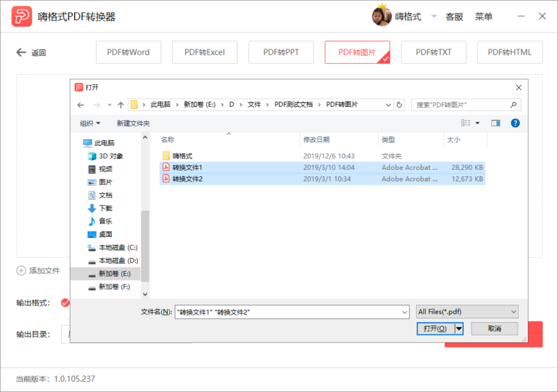Switch to the PDF转Word tab
558x392 pixels.
pyautogui.click(x=129, y=52)
